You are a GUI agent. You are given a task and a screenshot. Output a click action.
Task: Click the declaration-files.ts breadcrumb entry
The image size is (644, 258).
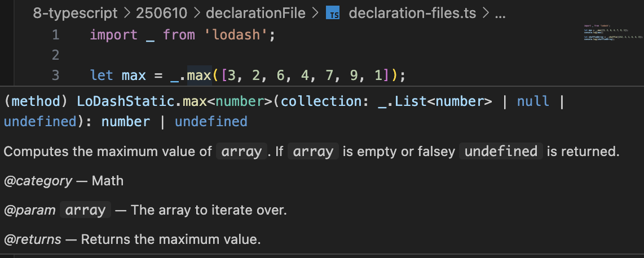click(x=412, y=14)
